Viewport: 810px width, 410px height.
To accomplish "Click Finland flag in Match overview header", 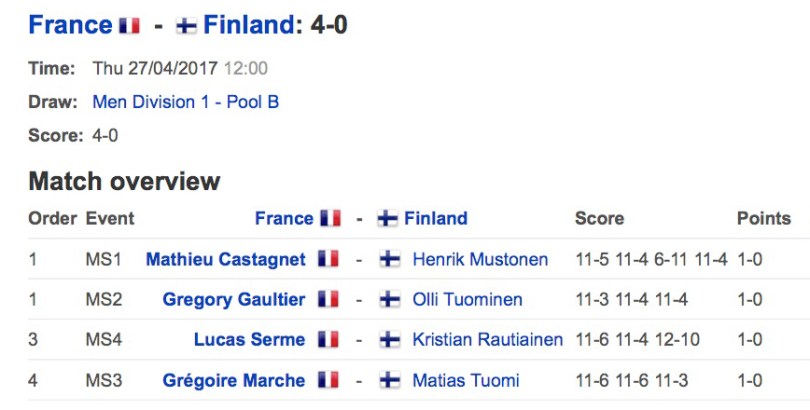I will pos(388,218).
